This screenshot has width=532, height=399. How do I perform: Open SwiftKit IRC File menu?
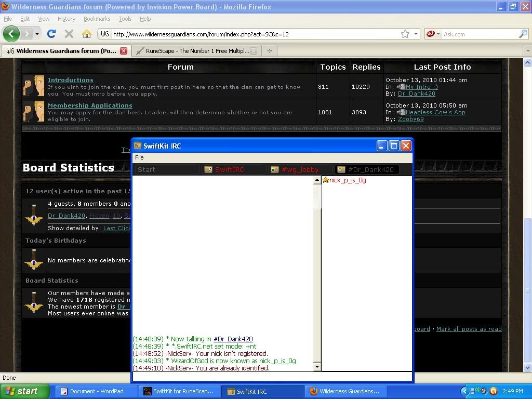click(139, 157)
